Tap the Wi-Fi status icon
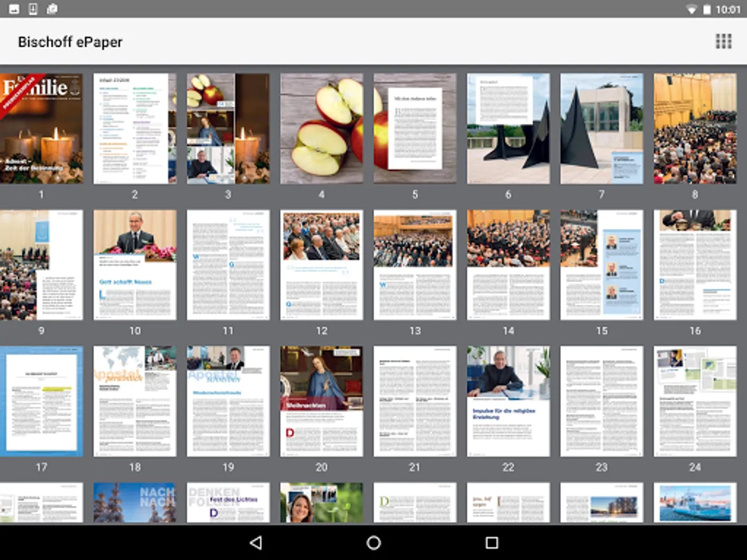This screenshot has height=560, width=747. coord(692,9)
